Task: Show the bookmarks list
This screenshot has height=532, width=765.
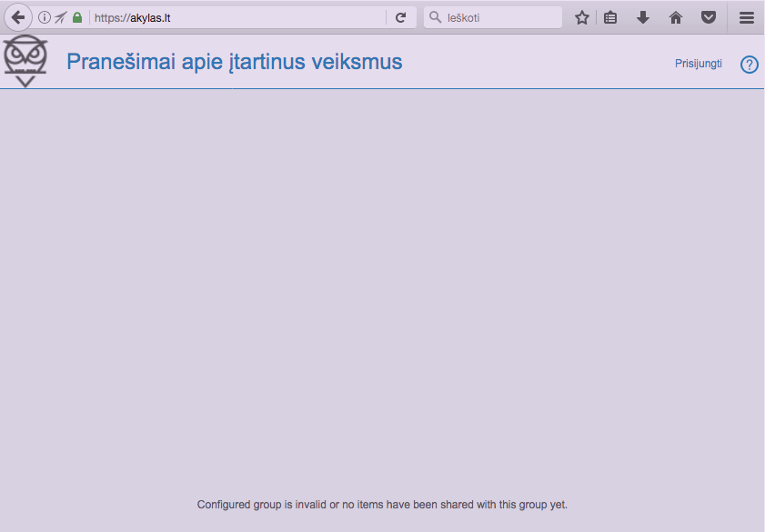Action: 610,17
